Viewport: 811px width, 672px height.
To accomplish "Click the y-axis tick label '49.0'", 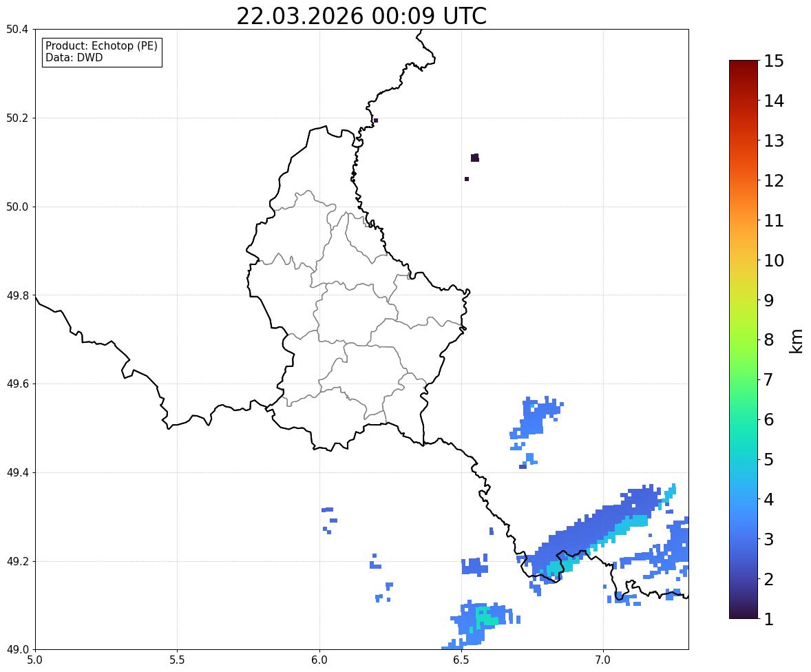I will click(17, 650).
